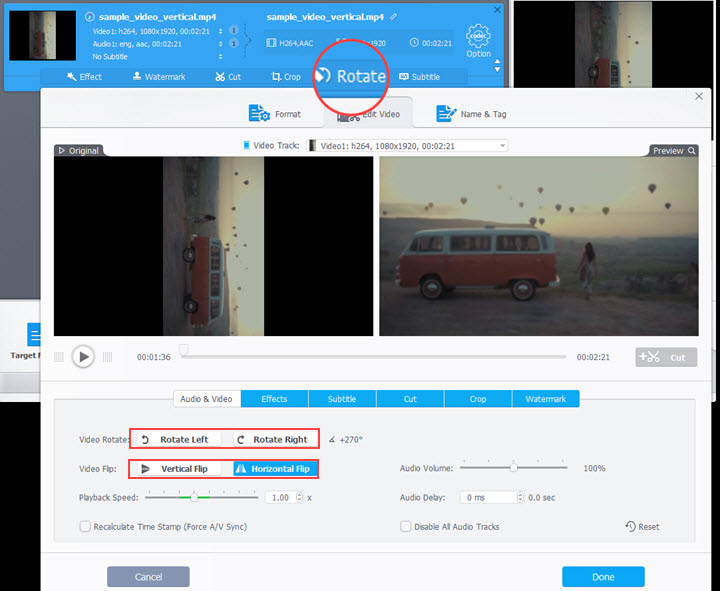
Task: Open the Watermark tool in the file toolbar
Action: (159, 77)
